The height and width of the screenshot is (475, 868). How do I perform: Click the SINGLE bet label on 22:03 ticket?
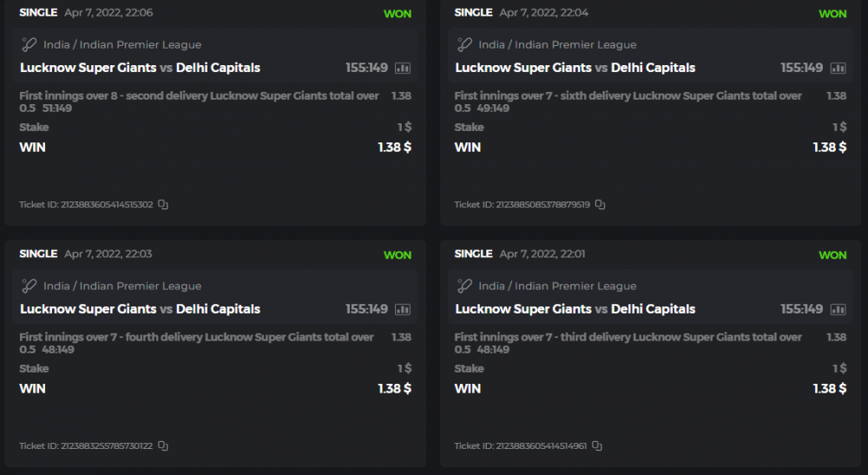tap(38, 254)
